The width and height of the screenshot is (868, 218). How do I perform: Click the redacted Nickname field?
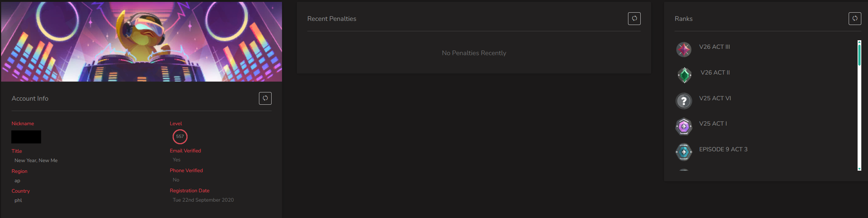[26, 137]
